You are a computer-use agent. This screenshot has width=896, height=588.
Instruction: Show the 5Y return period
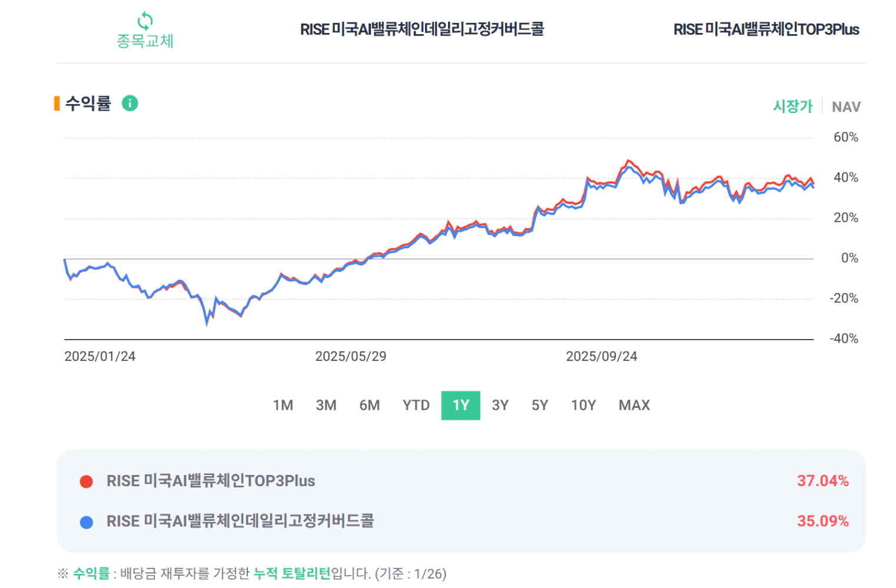(x=540, y=406)
